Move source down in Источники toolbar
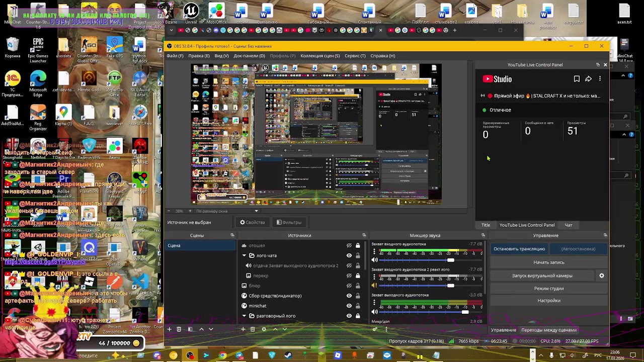The height and width of the screenshot is (362, 644). 285,329
